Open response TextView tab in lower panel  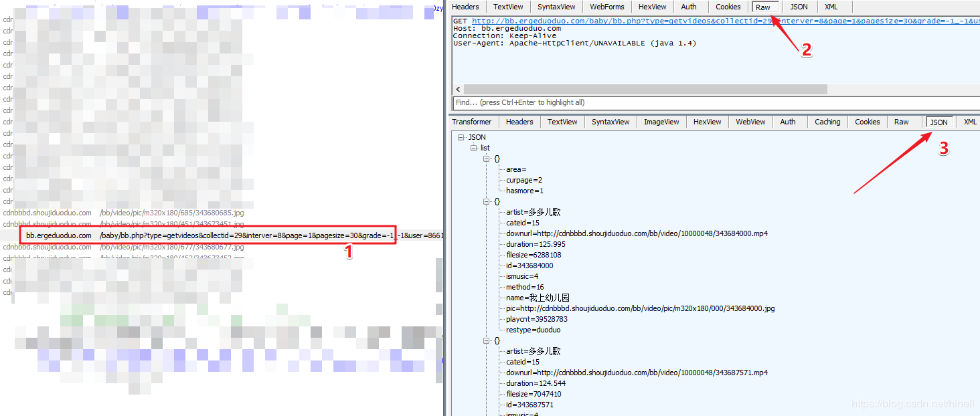click(x=562, y=122)
